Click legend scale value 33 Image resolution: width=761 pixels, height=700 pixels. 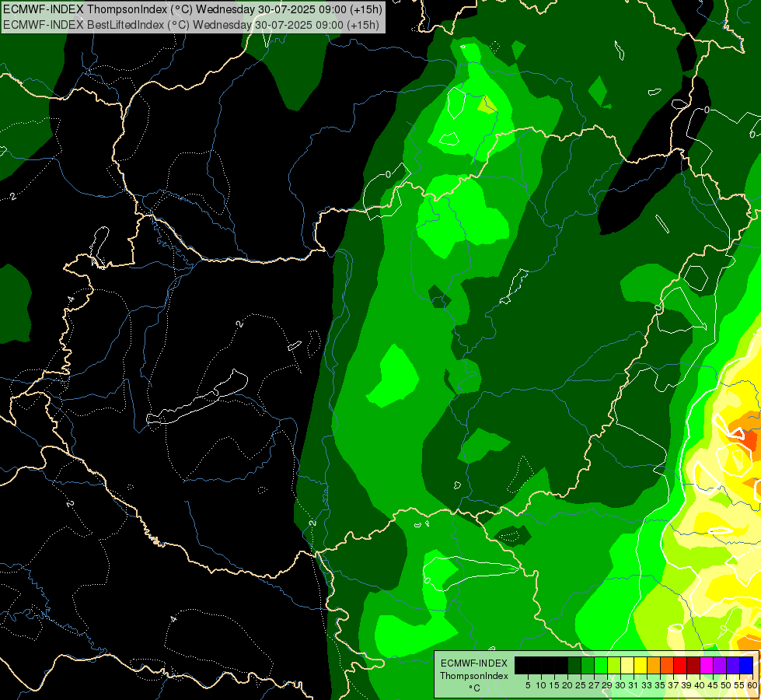647,685
